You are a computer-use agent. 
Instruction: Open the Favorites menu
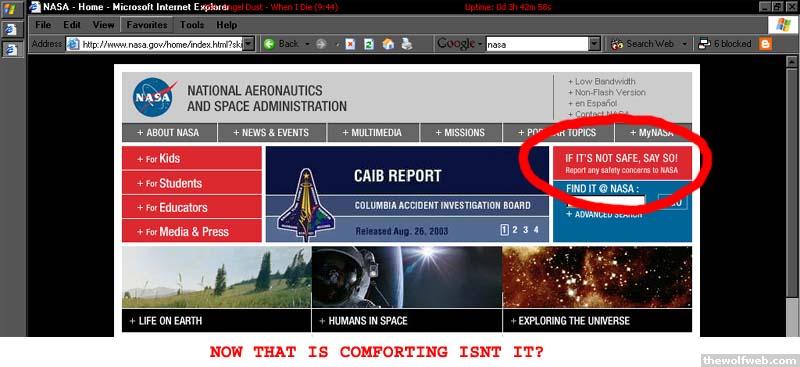147,25
